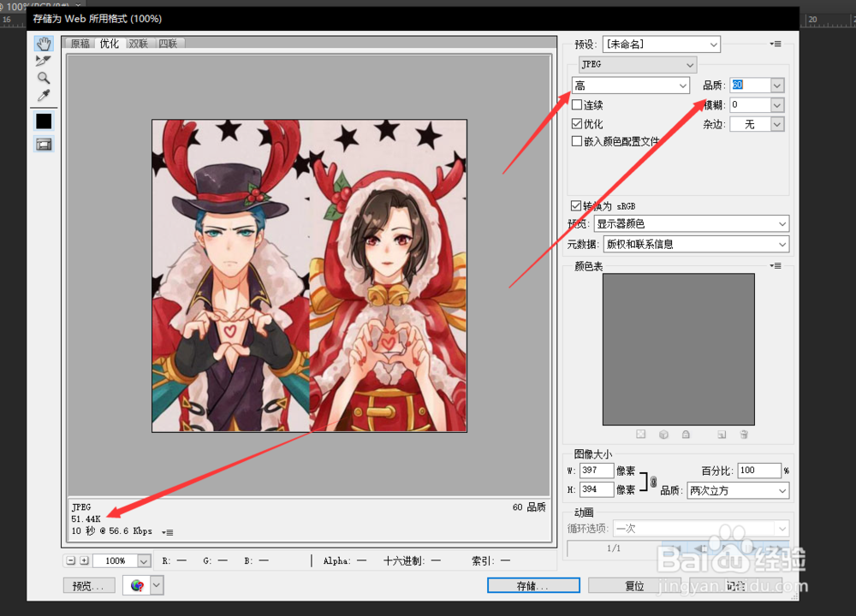Open the preview info menu icon beside Kbps

click(168, 532)
